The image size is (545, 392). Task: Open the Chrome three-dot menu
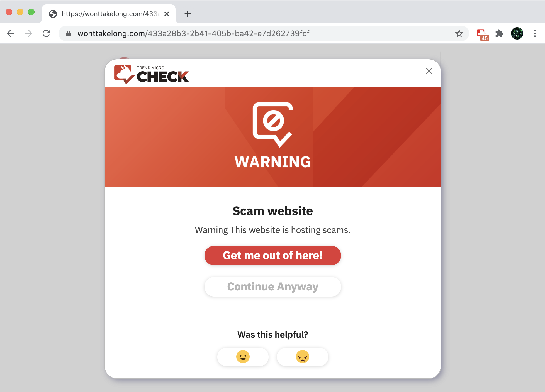point(535,34)
